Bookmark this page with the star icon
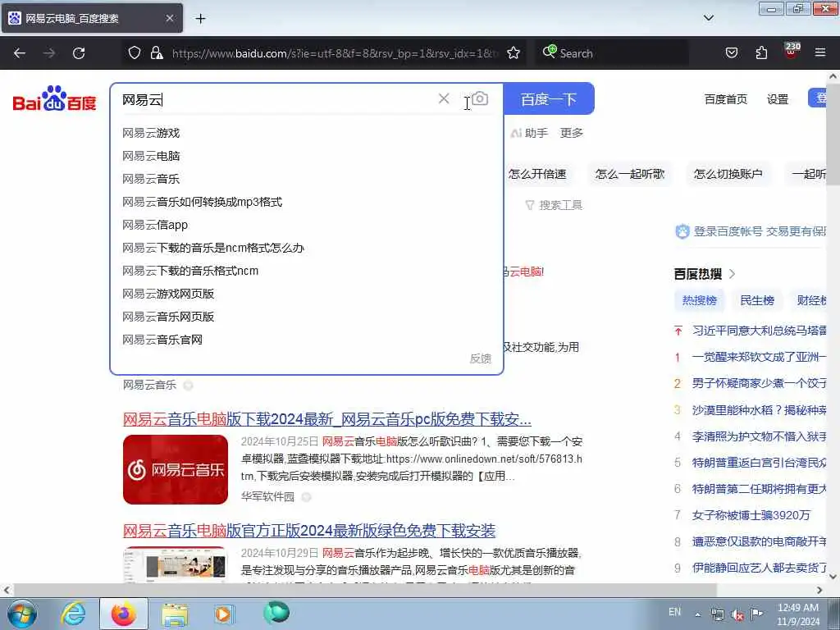 point(514,52)
